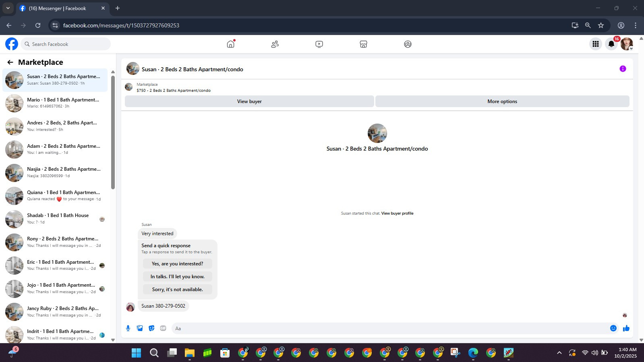This screenshot has height=362, width=644.
Task: Click the 'Very interested' message bubble
Action: click(x=157, y=234)
